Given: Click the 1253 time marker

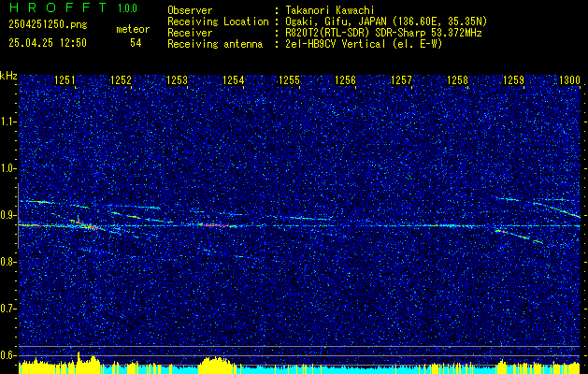Looking at the screenshot, I should click(177, 80).
